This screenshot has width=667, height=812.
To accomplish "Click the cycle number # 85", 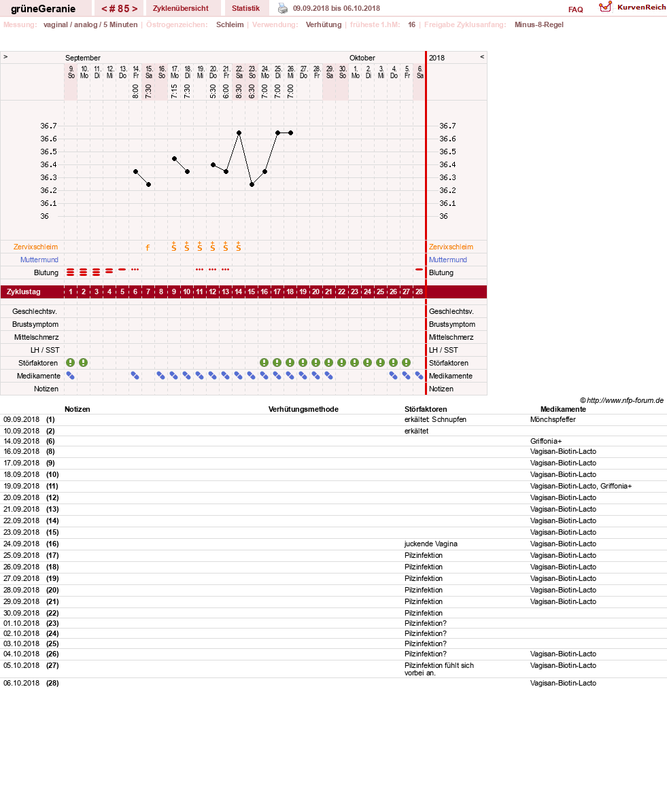I will 119,9.
